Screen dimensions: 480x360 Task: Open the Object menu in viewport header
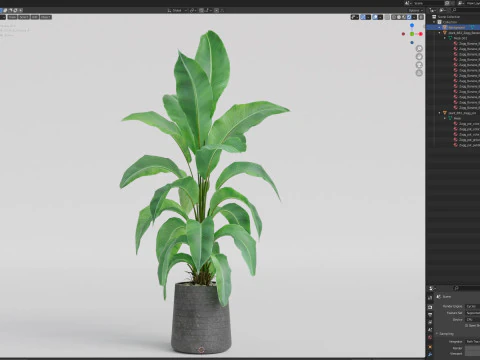pos(46,17)
